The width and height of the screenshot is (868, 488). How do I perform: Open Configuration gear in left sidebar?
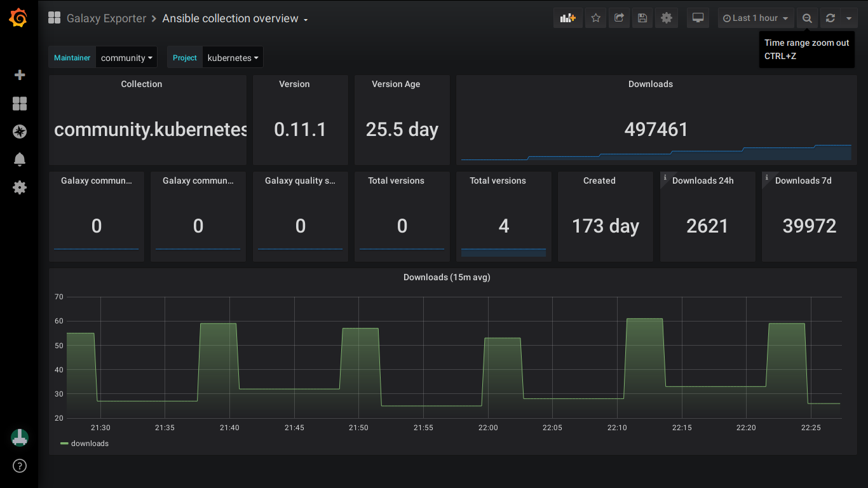(20, 187)
